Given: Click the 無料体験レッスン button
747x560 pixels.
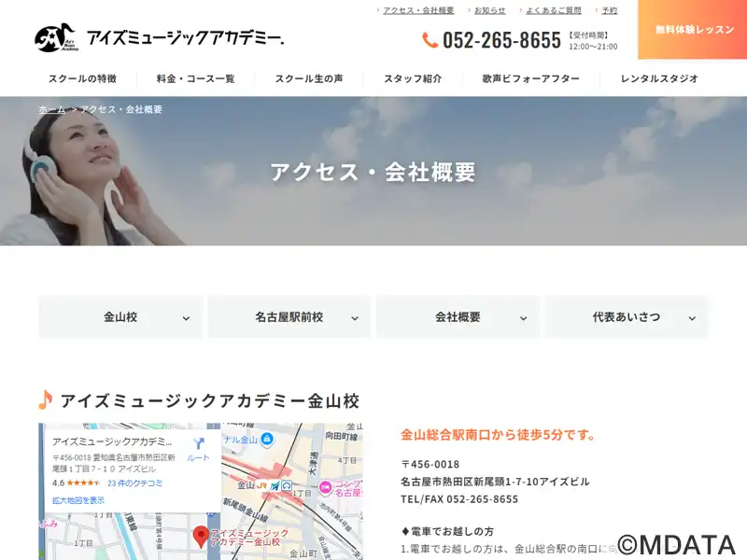Looking at the screenshot, I should click(694, 30).
